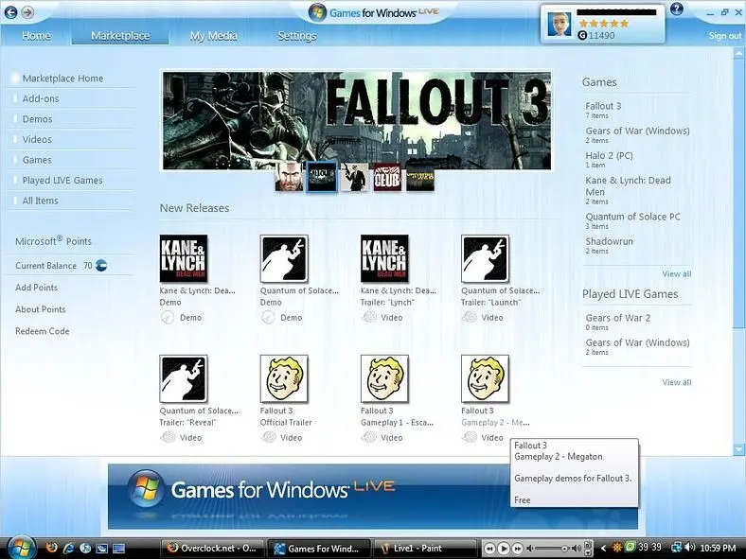746x560 pixels.
Task: Click the Sign out link
Action: (x=725, y=36)
